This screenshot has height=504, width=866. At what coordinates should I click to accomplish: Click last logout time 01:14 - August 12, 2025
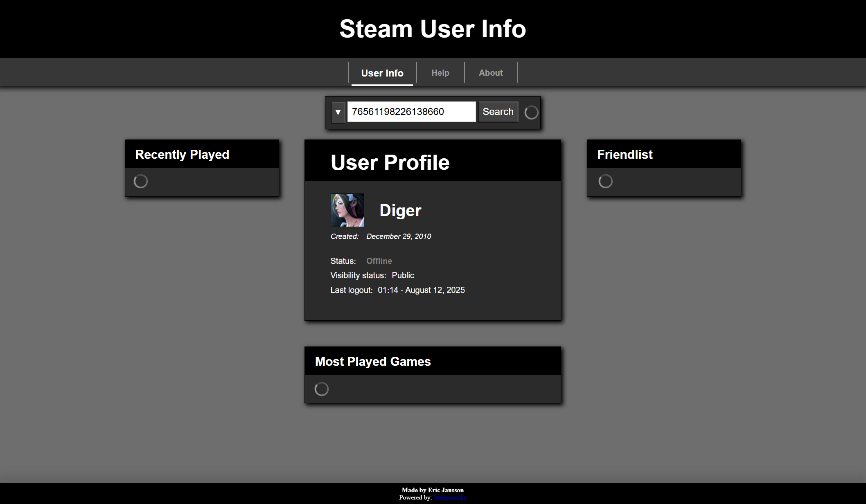tap(421, 290)
